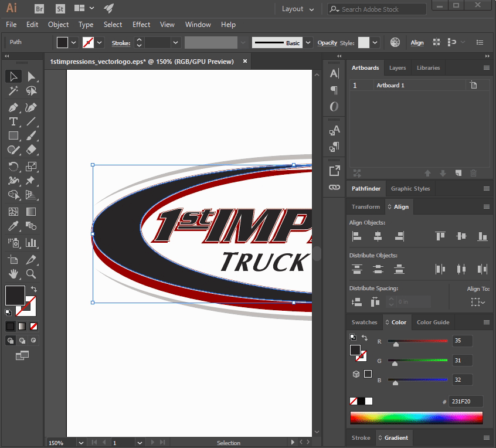Select the Selection tool (black arrow)
This screenshot has width=496, height=448.
click(x=13, y=76)
